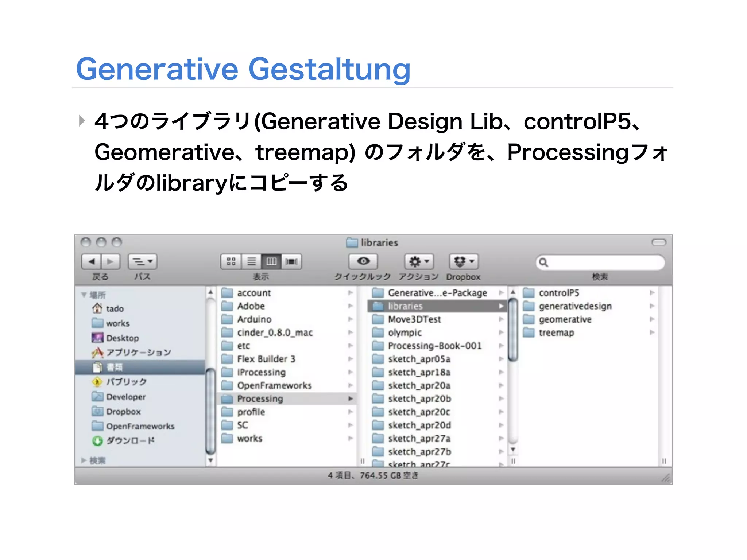The width and height of the screenshot is (747, 560).
Task: Select the Flex Builder 3 folder
Action: 287,359
